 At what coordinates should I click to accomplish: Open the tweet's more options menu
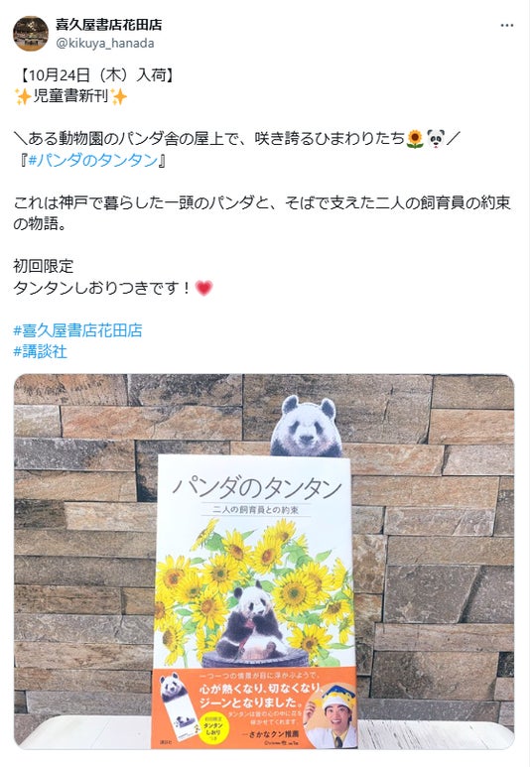(x=507, y=26)
